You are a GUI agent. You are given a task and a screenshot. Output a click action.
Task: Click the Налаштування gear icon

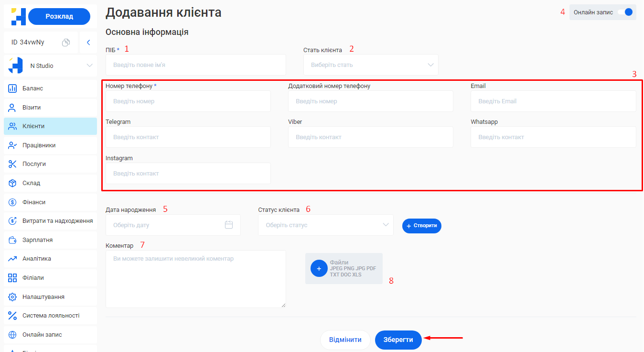(13, 297)
